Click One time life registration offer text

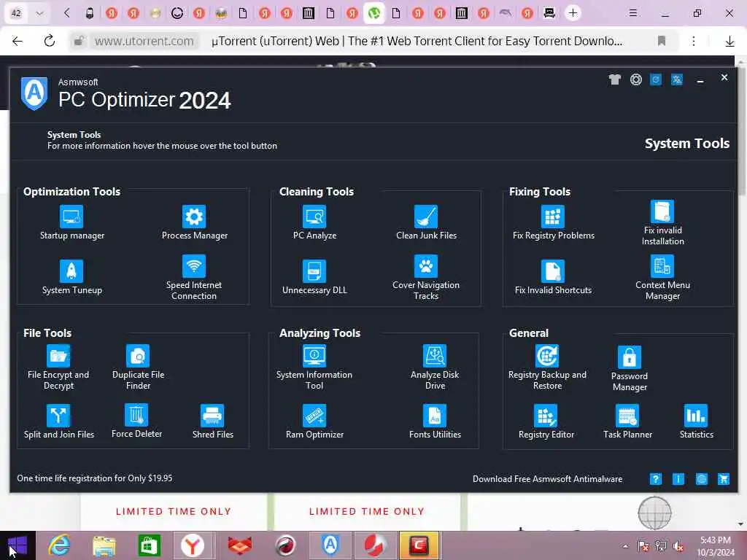(x=94, y=478)
